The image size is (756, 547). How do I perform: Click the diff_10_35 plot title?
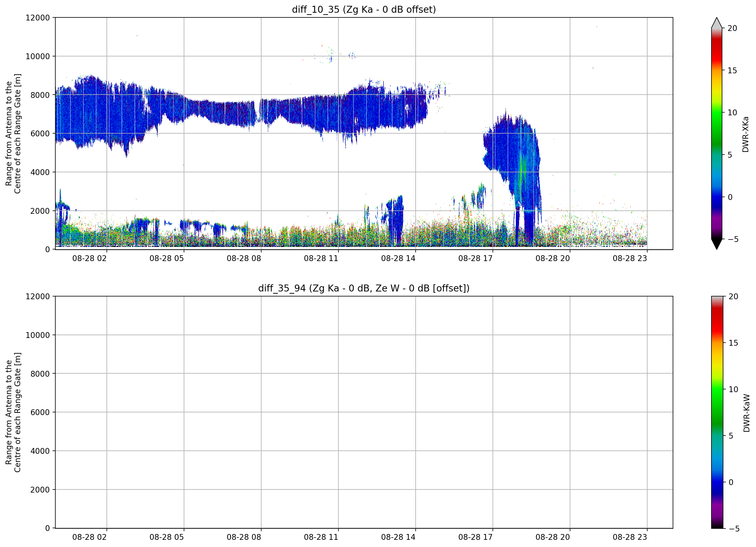(364, 10)
